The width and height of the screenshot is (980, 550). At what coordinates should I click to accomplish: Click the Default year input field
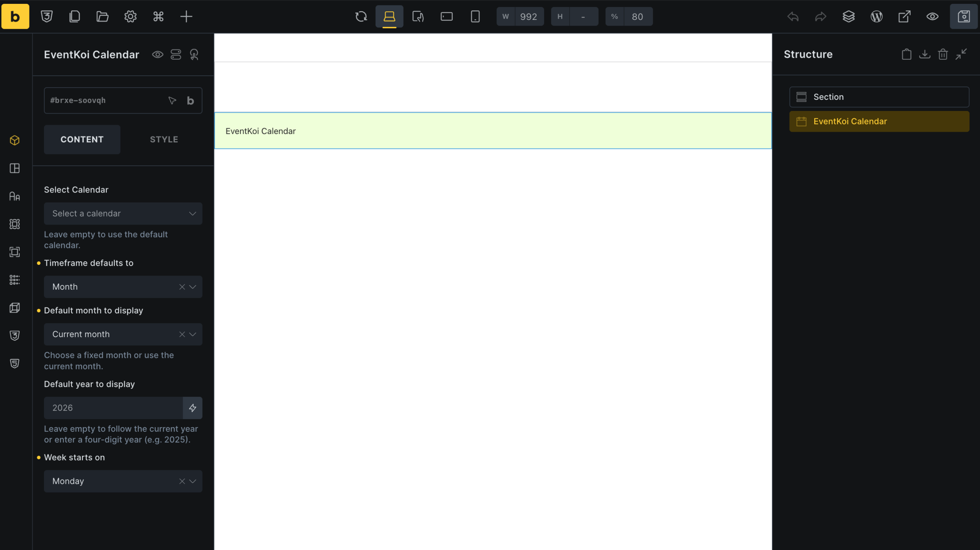click(113, 408)
